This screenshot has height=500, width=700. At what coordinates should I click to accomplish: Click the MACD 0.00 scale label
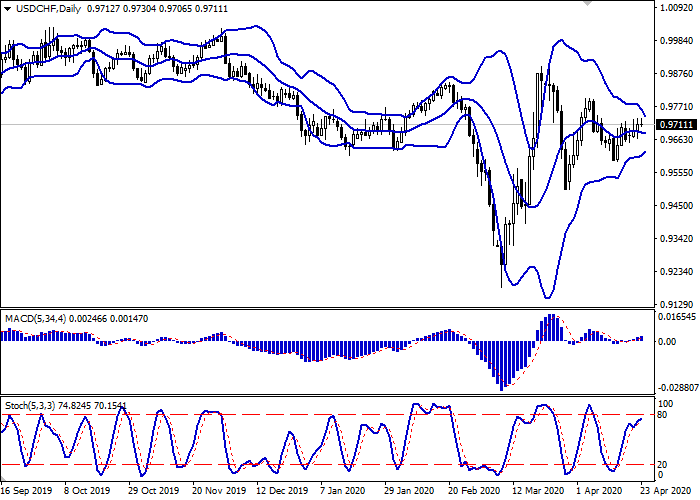point(667,341)
